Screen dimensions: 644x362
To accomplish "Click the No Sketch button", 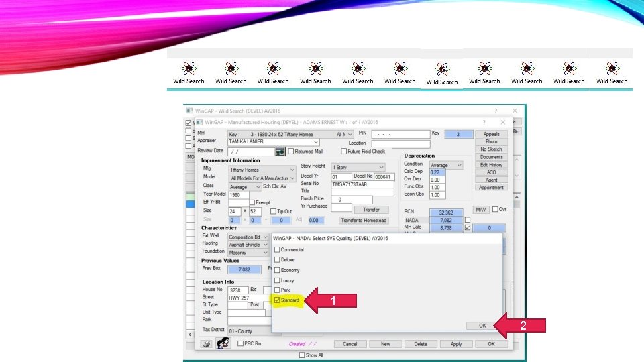I will coord(491,149).
